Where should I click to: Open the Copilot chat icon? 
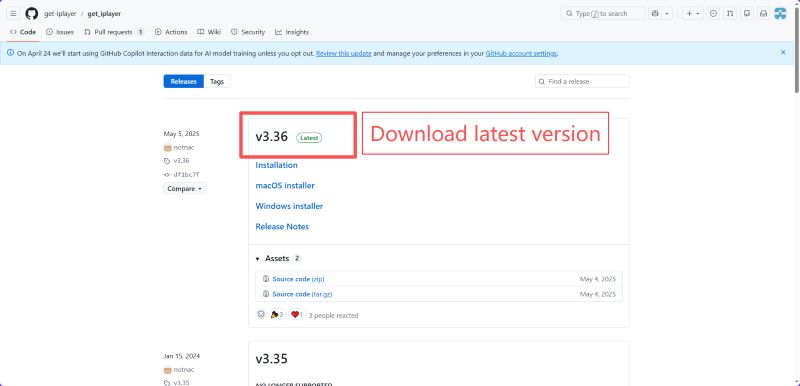(655, 14)
